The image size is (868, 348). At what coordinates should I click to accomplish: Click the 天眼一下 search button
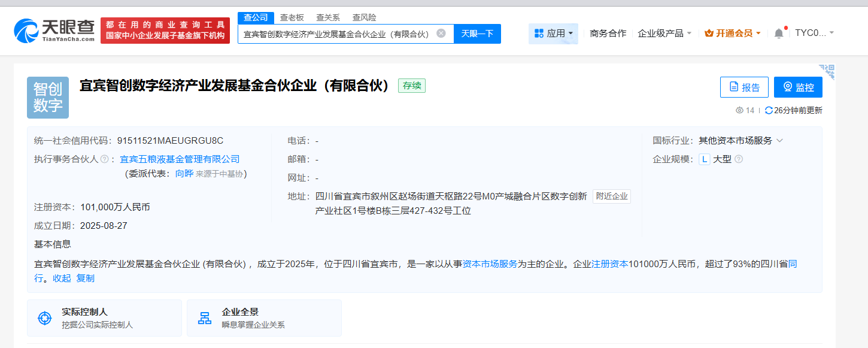click(477, 34)
